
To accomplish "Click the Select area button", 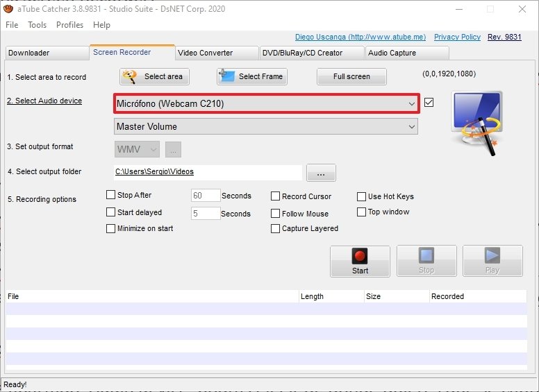I will click(154, 76).
